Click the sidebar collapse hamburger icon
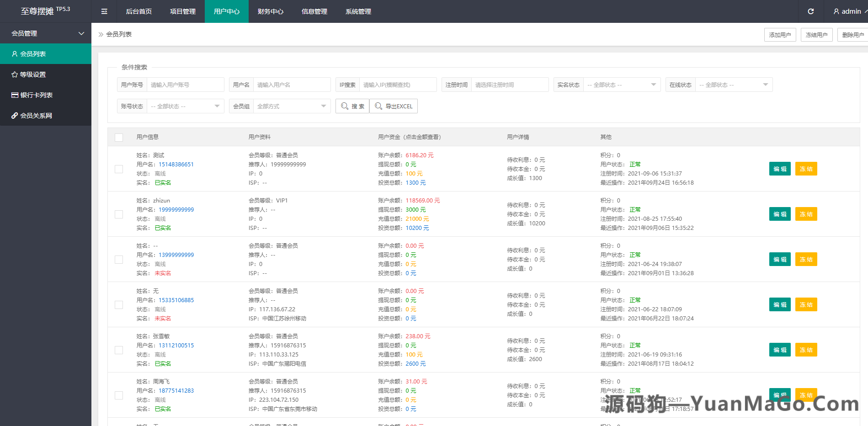 pos(104,11)
